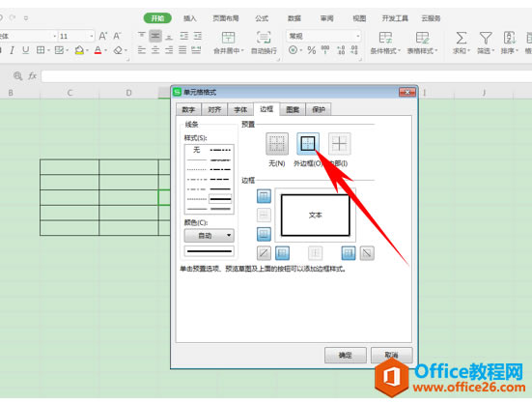Toggle italic formatting
This screenshot has width=532, height=404.
tap(12, 50)
